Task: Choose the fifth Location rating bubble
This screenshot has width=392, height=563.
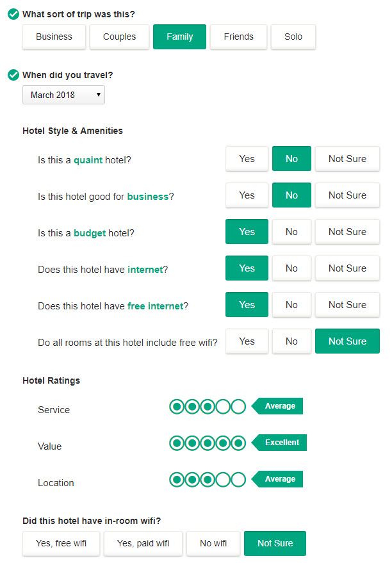Action: point(238,480)
